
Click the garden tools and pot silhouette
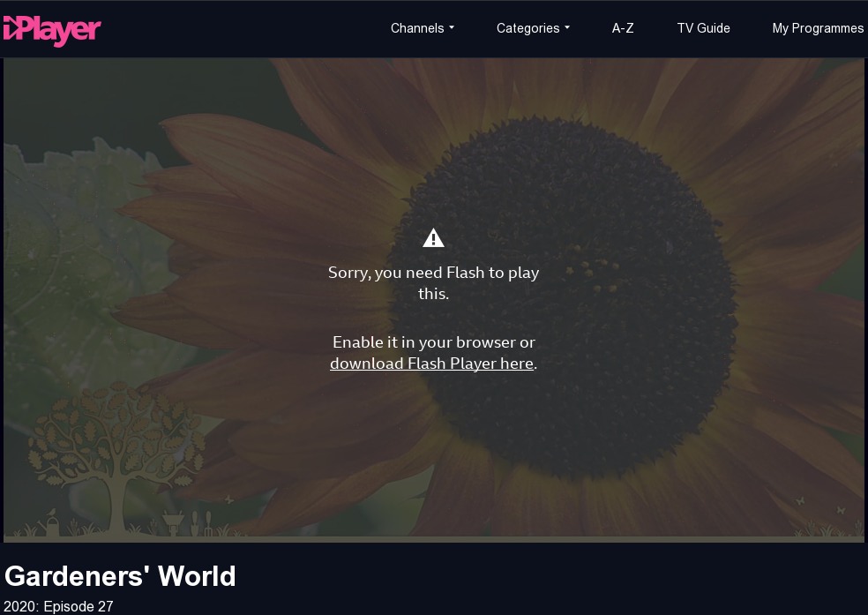[x=190, y=522]
